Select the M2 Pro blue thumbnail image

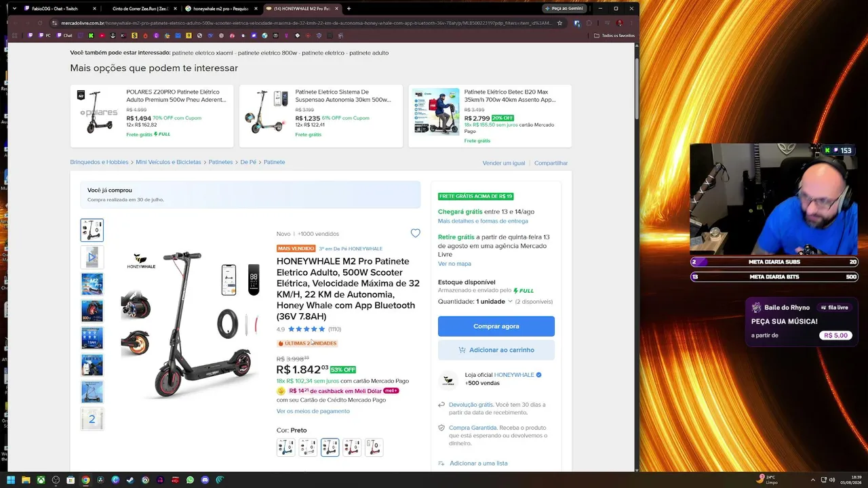point(92,284)
